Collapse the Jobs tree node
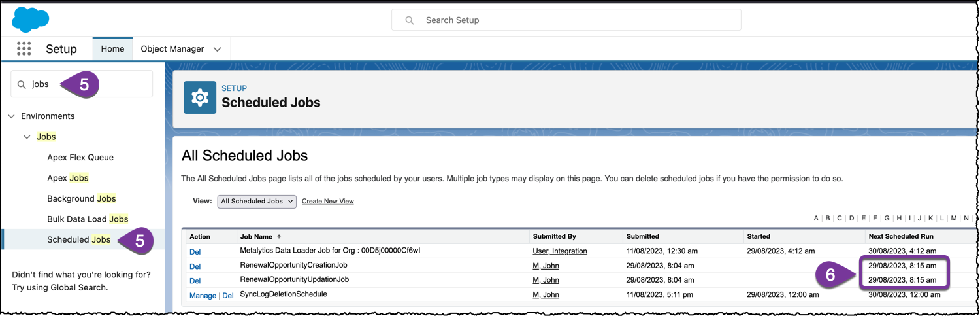Viewport: 980px width, 316px height. [x=27, y=137]
